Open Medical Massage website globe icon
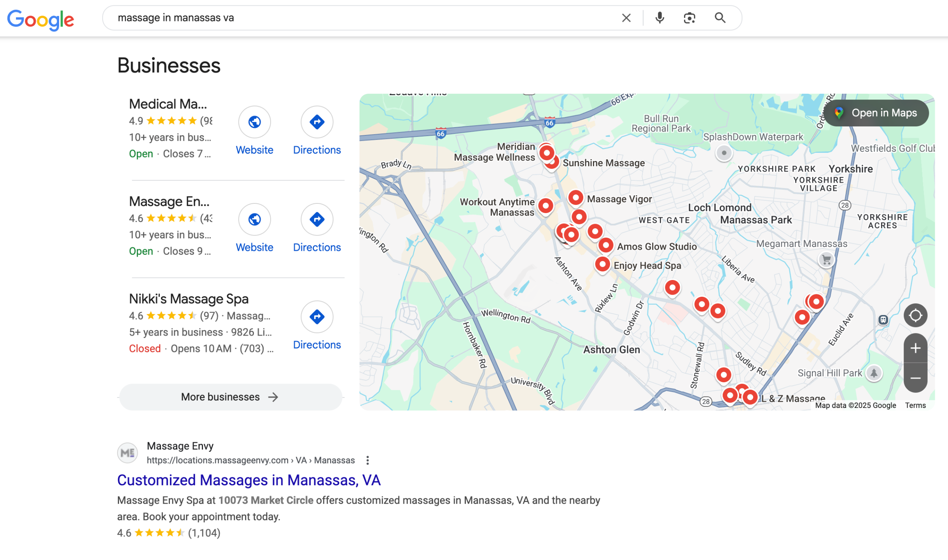The image size is (948, 560). coord(254,122)
